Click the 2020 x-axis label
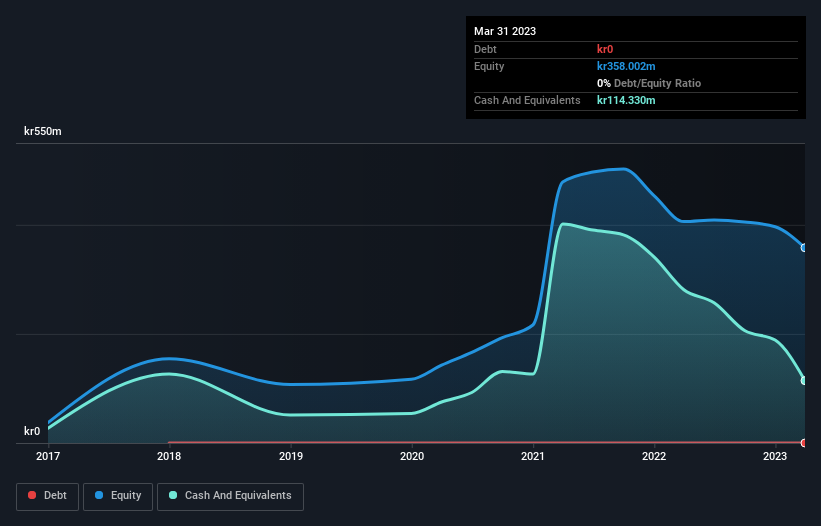This screenshot has height=526, width=821. (412, 456)
